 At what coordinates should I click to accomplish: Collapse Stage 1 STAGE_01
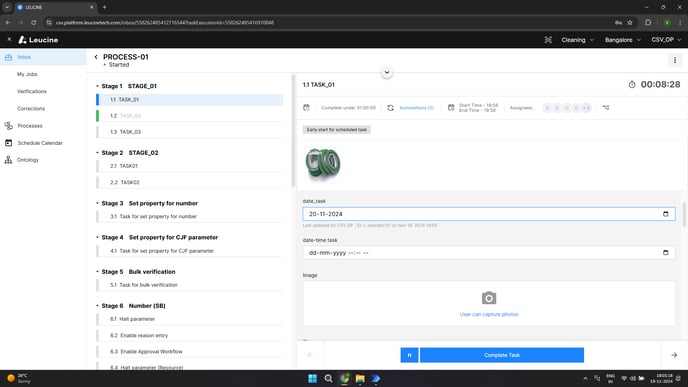tap(97, 86)
